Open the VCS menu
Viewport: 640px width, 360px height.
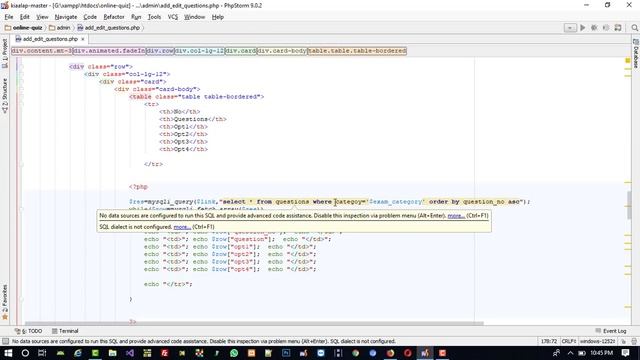click(173, 17)
